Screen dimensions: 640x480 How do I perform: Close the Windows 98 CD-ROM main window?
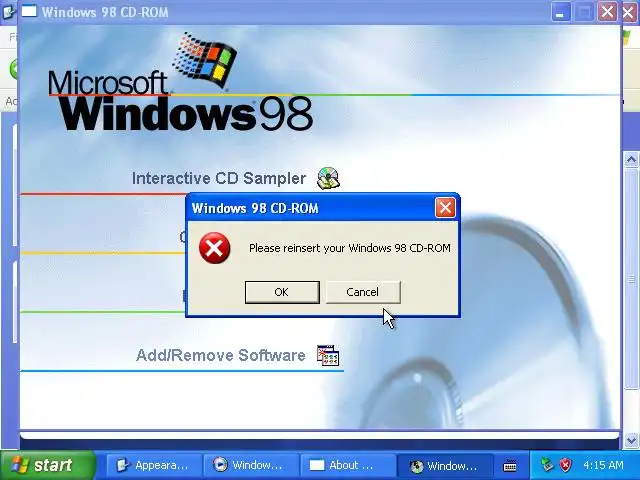click(x=607, y=11)
